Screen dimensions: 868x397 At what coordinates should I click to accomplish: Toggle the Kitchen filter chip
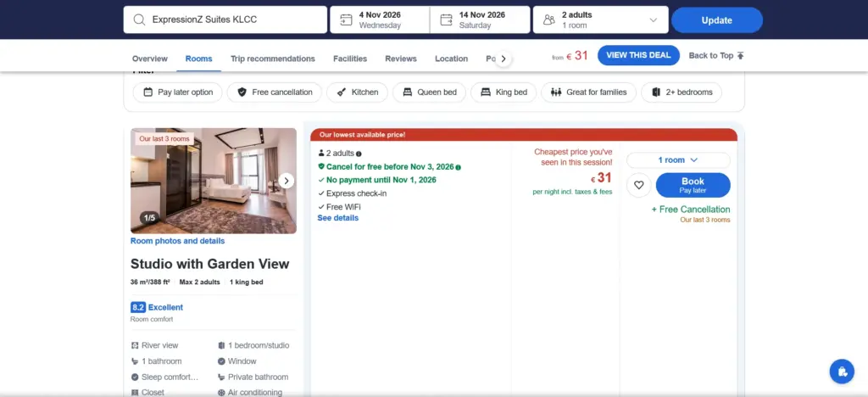[357, 92]
